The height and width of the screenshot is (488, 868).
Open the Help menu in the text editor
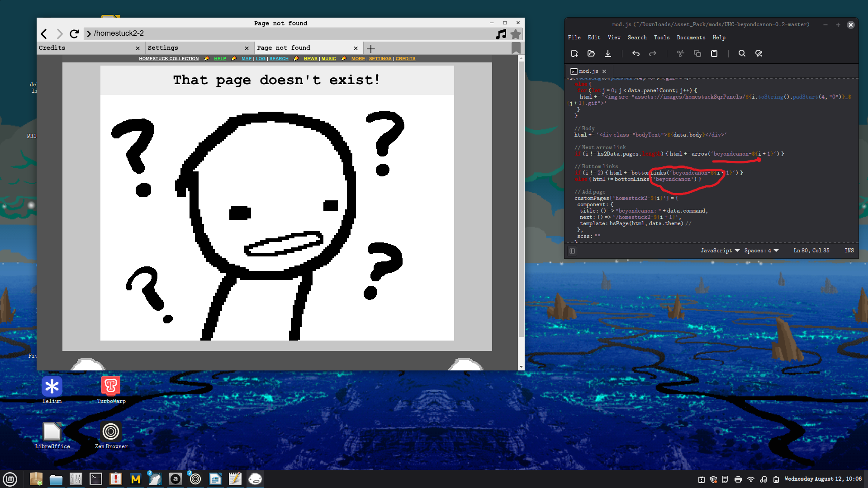pyautogui.click(x=719, y=38)
